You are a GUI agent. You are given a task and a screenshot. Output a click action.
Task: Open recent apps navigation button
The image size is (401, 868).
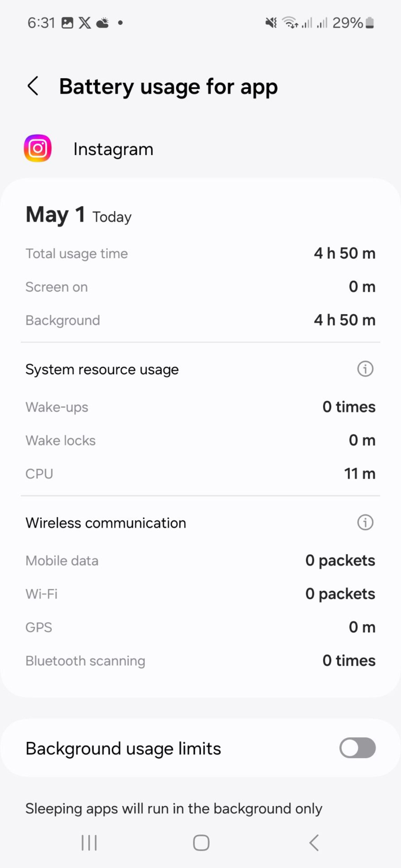(x=89, y=842)
